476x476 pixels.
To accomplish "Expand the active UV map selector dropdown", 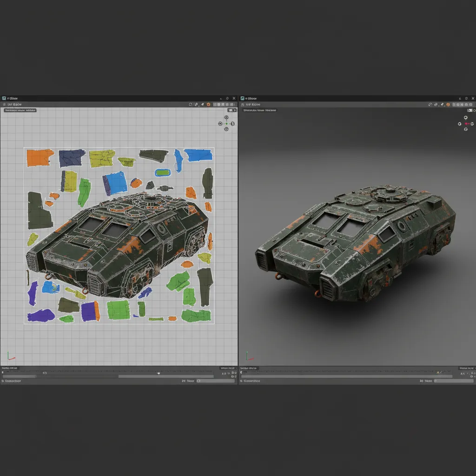I will tap(231, 110).
